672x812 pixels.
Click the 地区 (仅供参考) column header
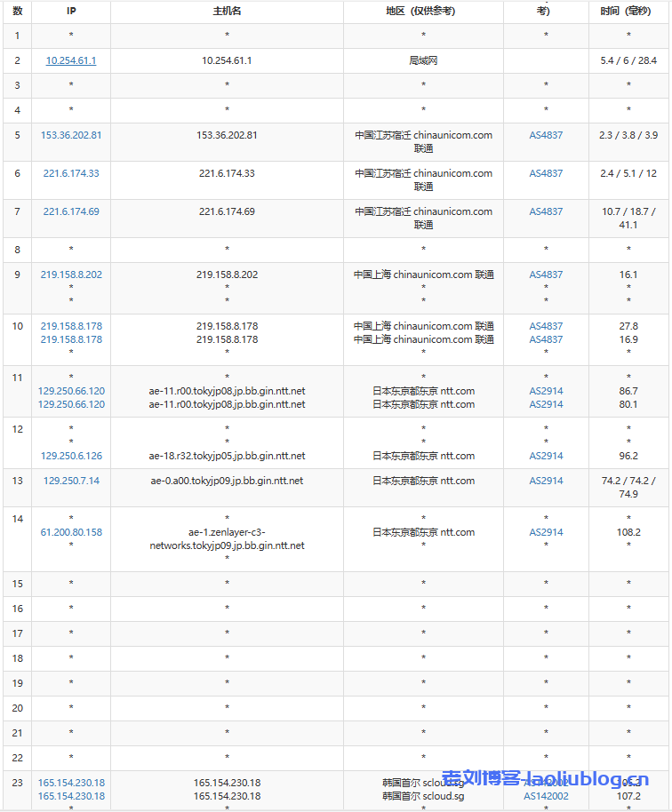pyautogui.click(x=423, y=12)
